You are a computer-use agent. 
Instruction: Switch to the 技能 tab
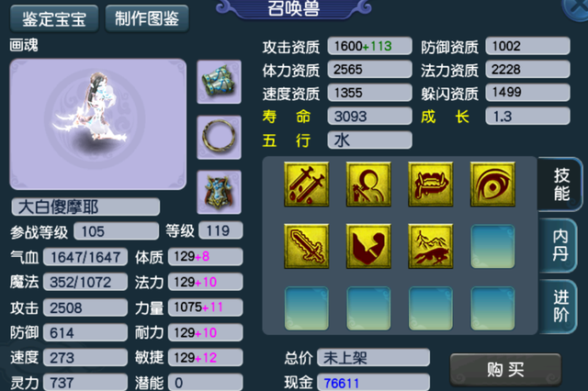[560, 184]
